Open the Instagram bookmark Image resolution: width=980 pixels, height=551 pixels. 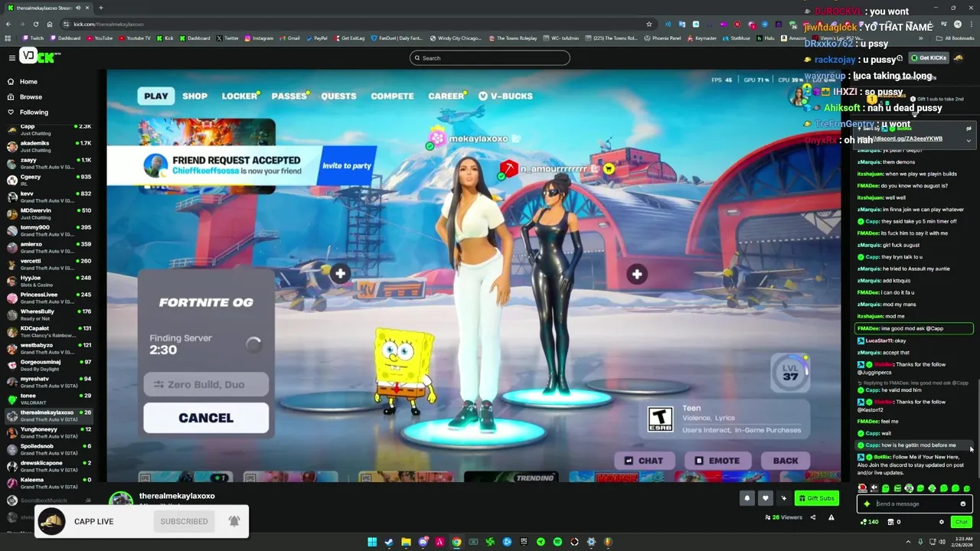tap(258, 37)
